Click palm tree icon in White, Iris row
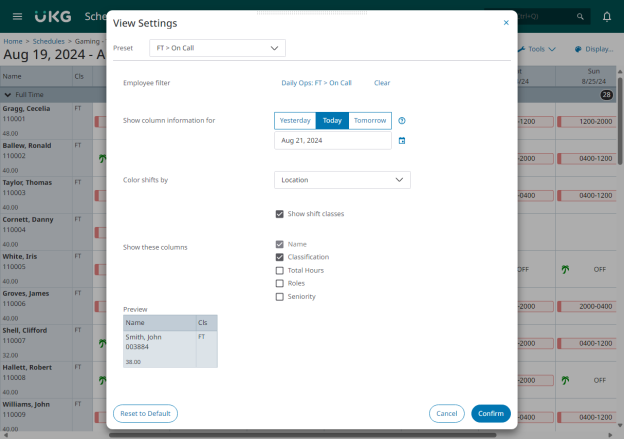624x439 pixels. [x=565, y=269]
